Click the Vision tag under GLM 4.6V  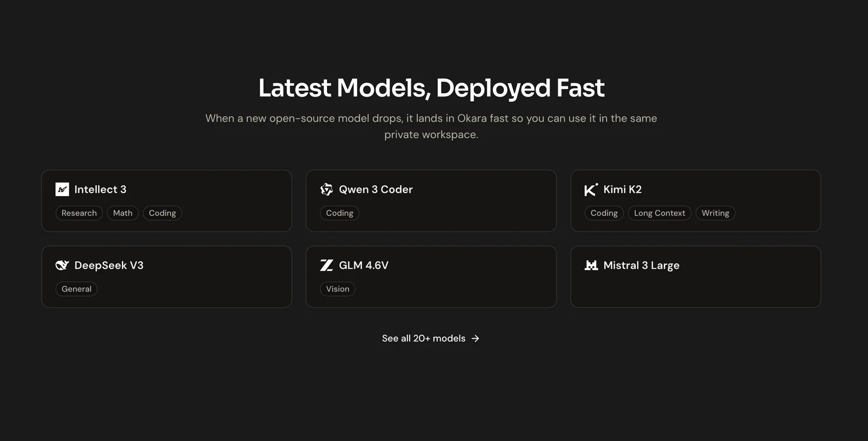point(337,289)
